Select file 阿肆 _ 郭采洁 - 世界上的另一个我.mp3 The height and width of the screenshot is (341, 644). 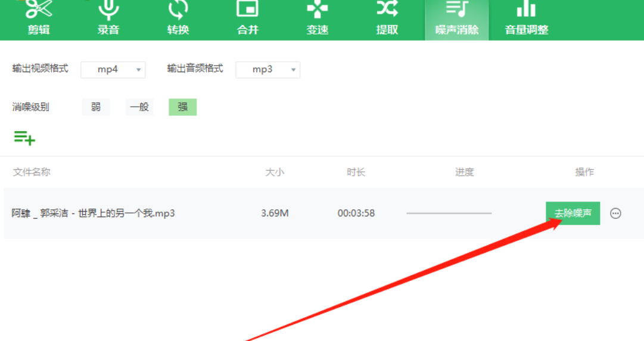click(93, 213)
